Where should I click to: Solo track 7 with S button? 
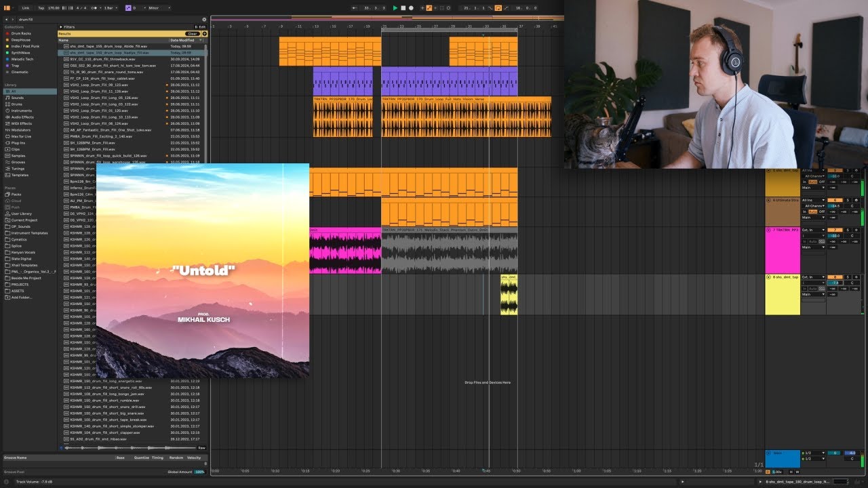pyautogui.click(x=848, y=230)
